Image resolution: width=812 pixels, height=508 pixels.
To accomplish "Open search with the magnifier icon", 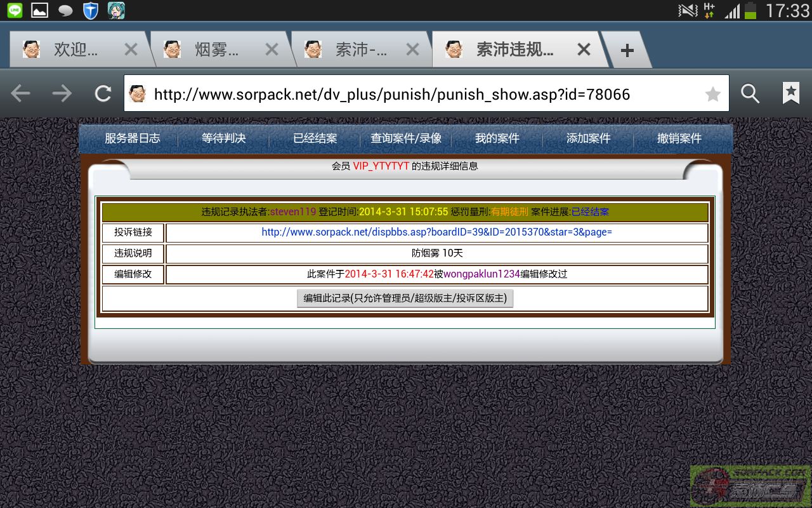I will click(750, 94).
